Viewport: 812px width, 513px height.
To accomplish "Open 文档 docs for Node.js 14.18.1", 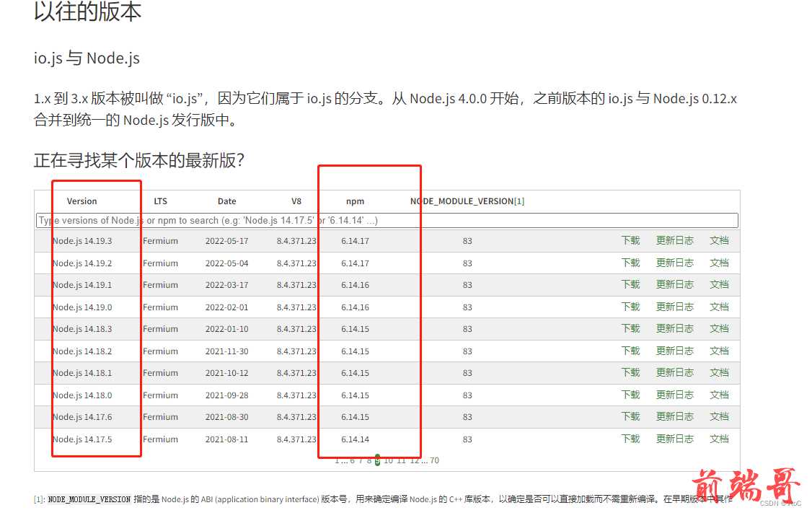I will [x=719, y=372].
